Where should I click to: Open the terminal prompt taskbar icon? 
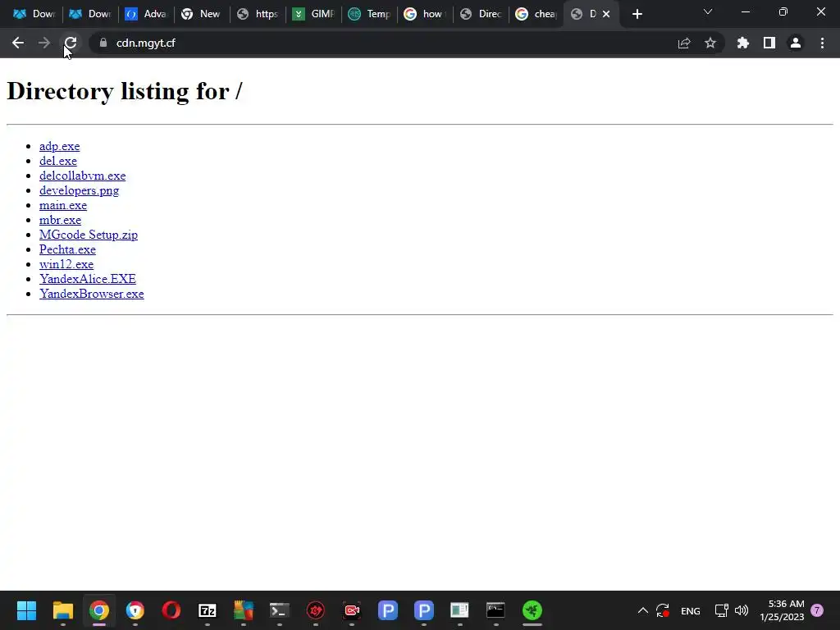(279, 610)
